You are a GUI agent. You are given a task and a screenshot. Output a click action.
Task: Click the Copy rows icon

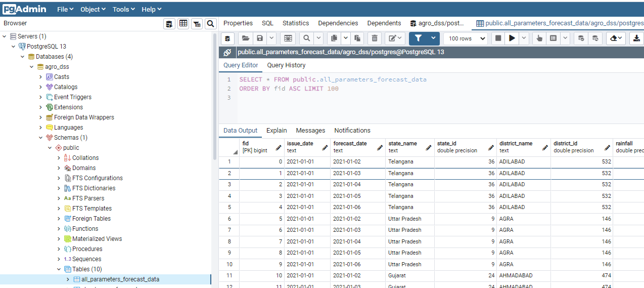pyautogui.click(x=334, y=38)
